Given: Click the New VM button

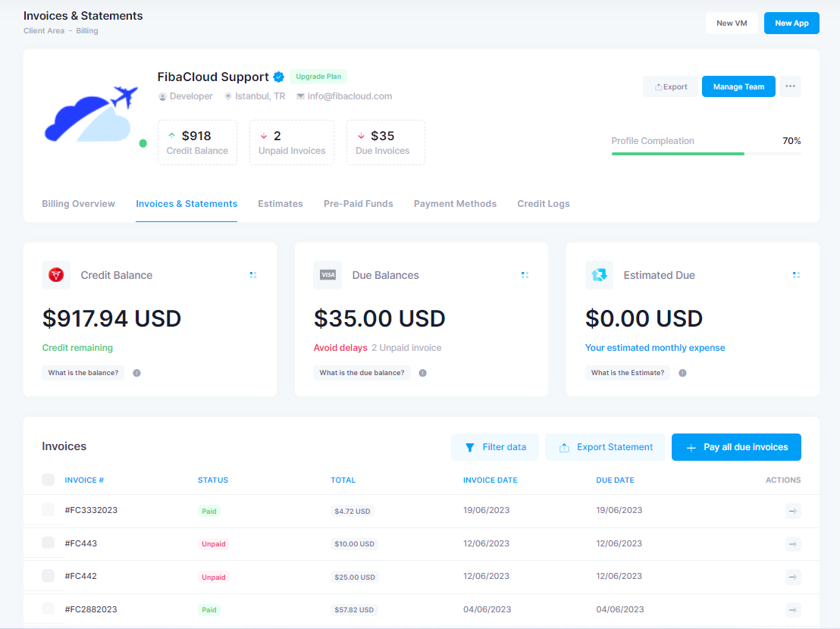Looking at the screenshot, I should coord(732,23).
